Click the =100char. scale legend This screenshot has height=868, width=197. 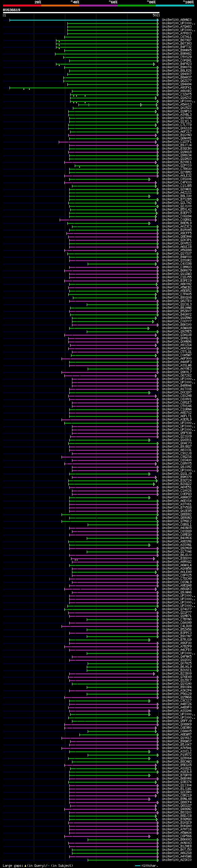pos(147,865)
